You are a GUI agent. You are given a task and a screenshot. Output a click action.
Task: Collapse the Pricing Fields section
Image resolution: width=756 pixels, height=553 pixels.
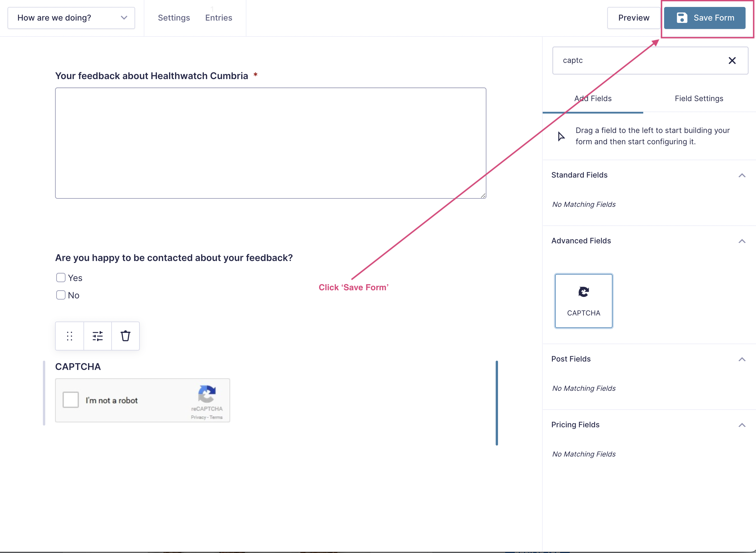tap(742, 425)
